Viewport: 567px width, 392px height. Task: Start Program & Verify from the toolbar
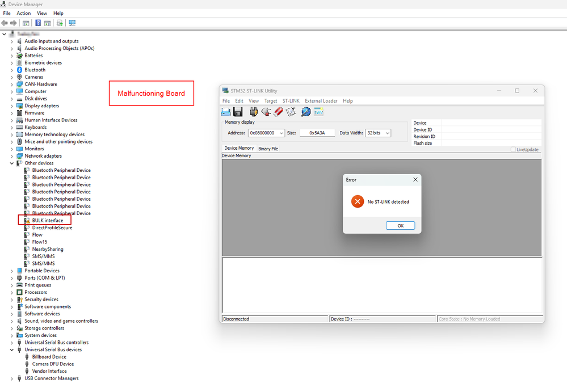tap(292, 112)
